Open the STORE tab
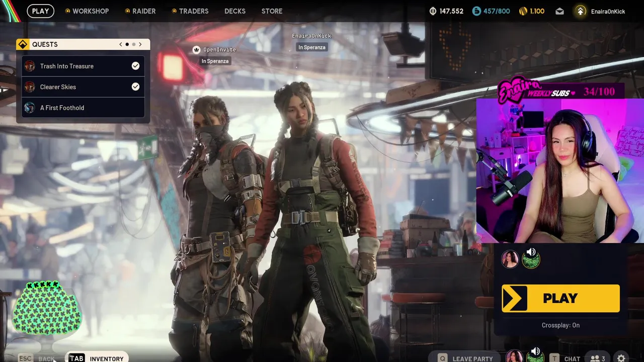This screenshot has width=644, height=362. pos(272,11)
